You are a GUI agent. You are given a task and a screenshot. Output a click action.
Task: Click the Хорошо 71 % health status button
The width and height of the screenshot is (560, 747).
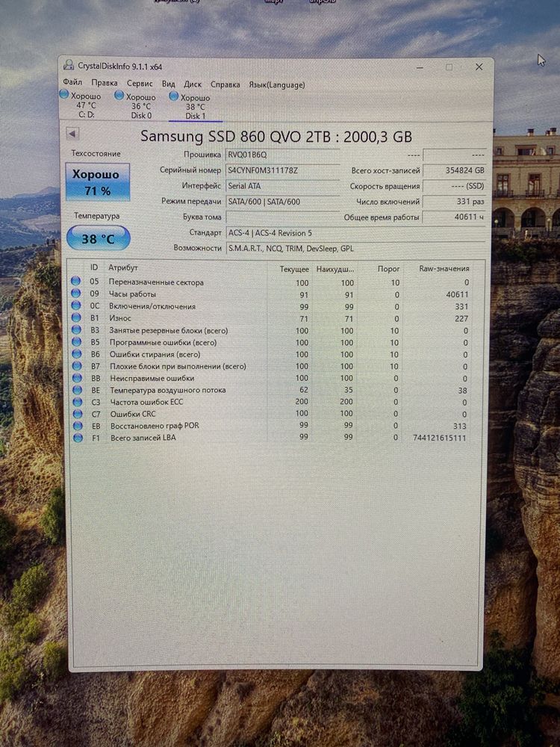[x=97, y=182]
